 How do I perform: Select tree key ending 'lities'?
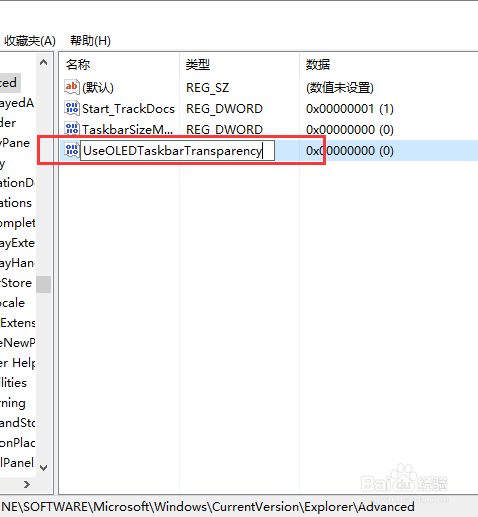13,383
